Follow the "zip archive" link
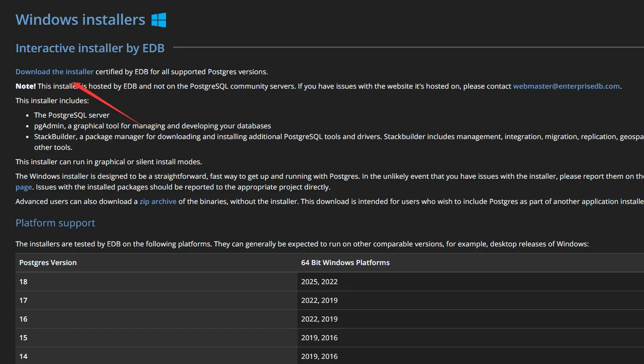The width and height of the screenshot is (644, 364). click(158, 202)
